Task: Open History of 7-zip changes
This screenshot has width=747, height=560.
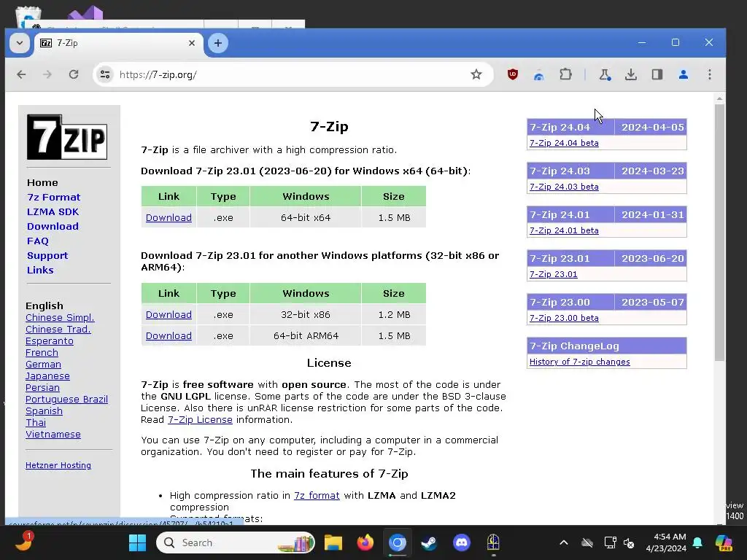Action: [579, 362]
